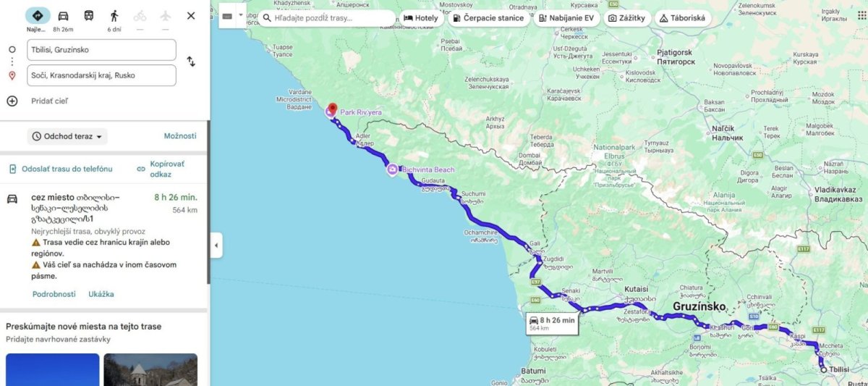Select the Čerpacie stanice filter chip
Image resolution: width=868 pixels, height=386 pixels.
(x=488, y=18)
